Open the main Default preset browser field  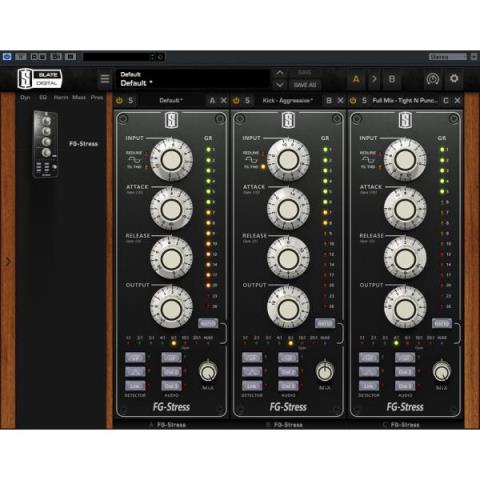pos(193,79)
